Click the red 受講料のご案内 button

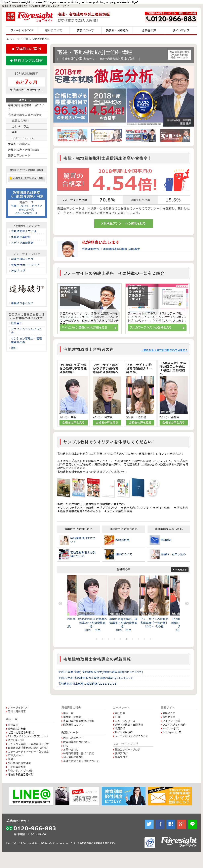26,49
